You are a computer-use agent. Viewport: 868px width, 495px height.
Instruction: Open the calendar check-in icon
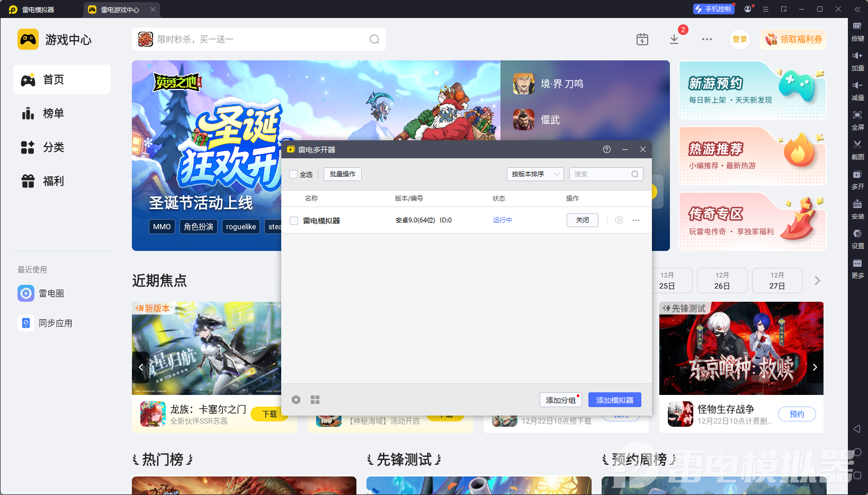[642, 39]
